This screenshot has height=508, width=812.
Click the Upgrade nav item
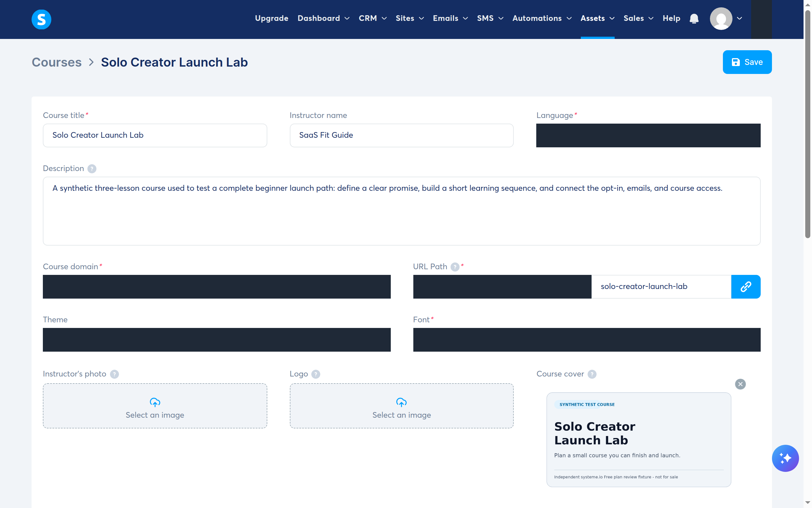[272, 18]
